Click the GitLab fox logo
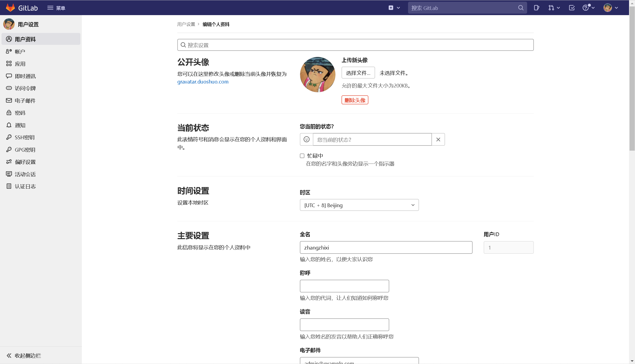 click(x=10, y=7)
